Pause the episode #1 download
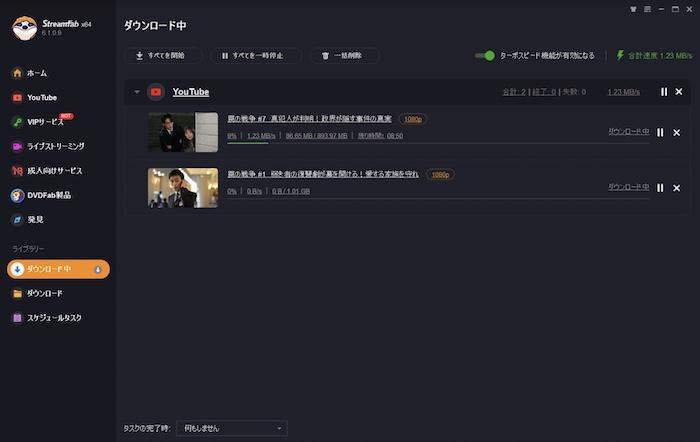 pos(660,188)
